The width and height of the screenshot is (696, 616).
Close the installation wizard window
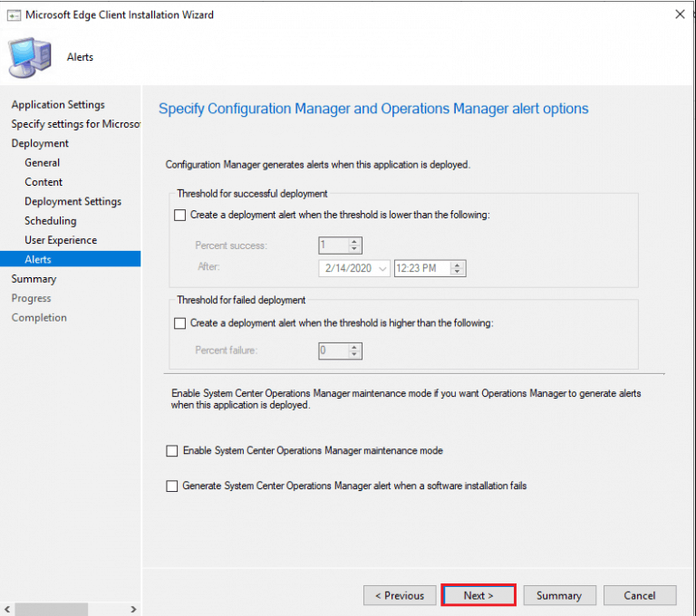679,14
